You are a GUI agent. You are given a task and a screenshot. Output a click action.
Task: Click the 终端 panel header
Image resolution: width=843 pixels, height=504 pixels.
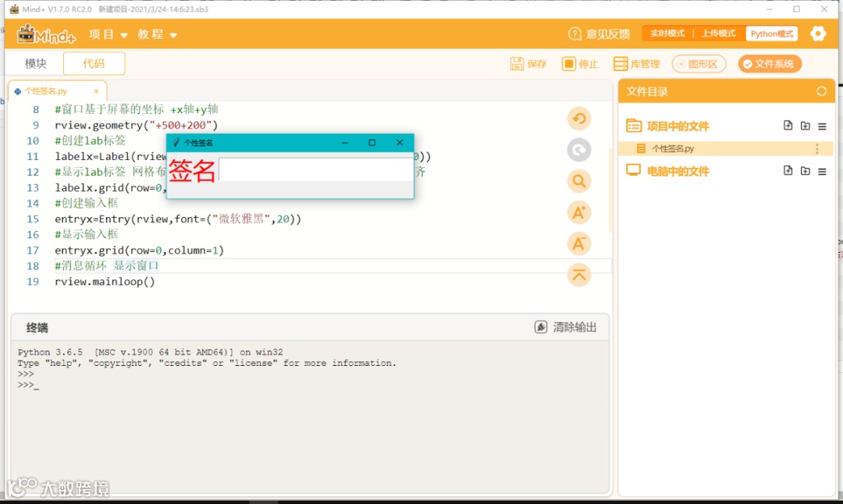coord(37,328)
